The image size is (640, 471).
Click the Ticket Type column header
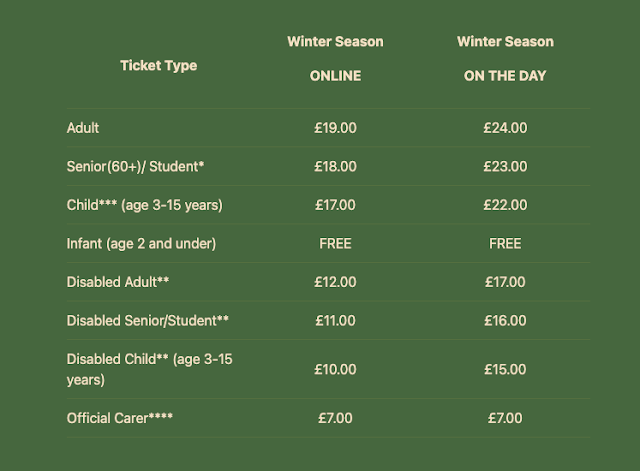point(158,66)
